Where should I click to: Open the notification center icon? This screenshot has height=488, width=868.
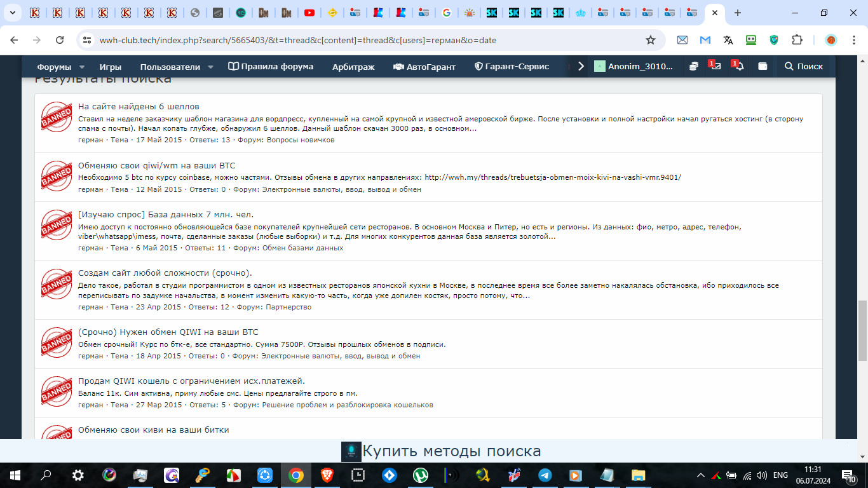tap(849, 475)
